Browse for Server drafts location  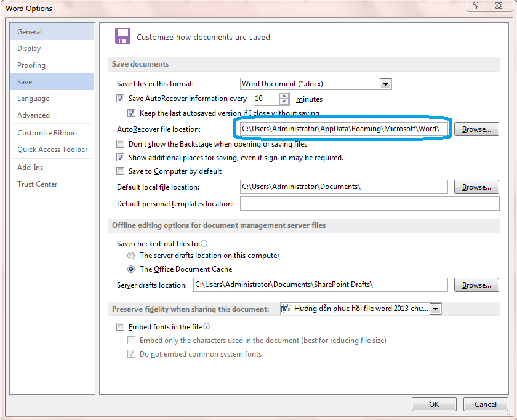click(x=476, y=285)
